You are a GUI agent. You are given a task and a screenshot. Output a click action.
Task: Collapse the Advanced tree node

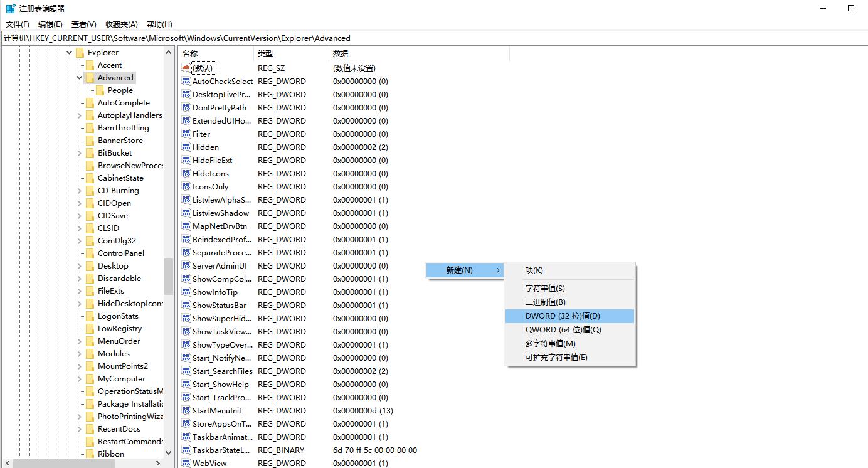(80, 78)
